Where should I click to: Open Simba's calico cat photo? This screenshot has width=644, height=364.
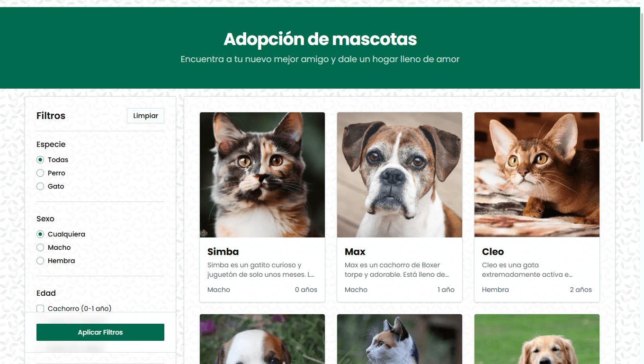(x=262, y=175)
